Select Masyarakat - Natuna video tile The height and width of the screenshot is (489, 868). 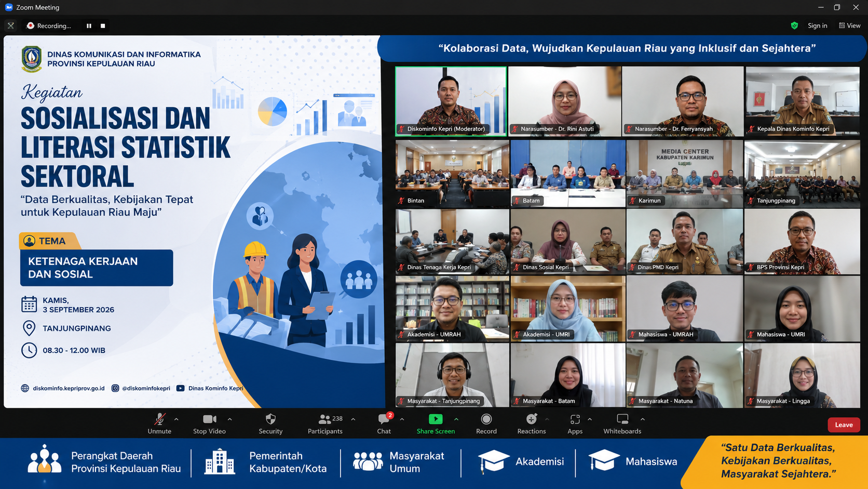pos(685,375)
